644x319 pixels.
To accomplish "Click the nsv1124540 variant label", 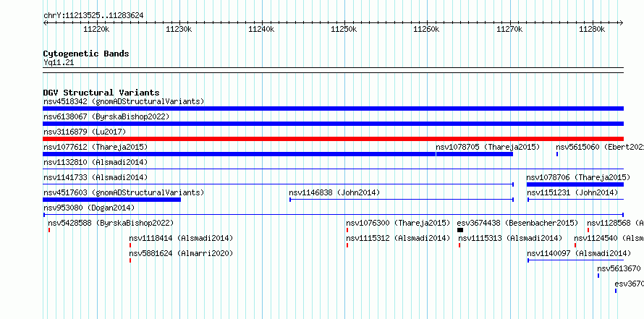I will point(609,238).
